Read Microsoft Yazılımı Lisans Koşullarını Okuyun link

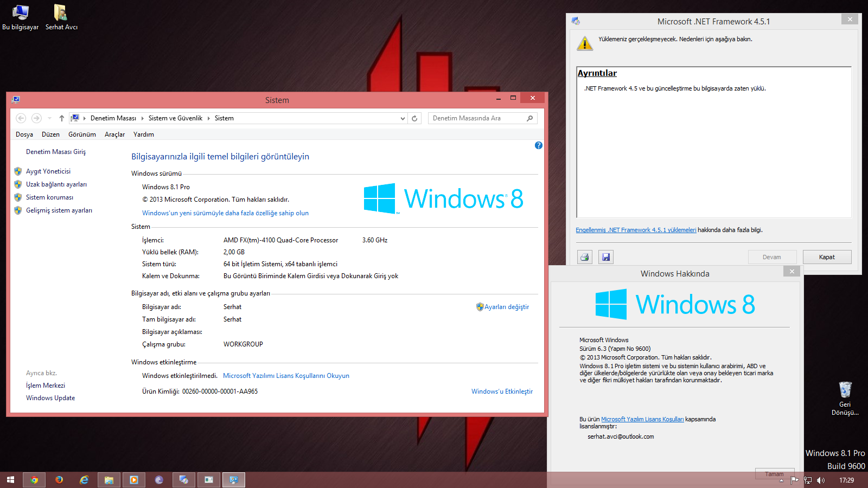click(x=286, y=376)
